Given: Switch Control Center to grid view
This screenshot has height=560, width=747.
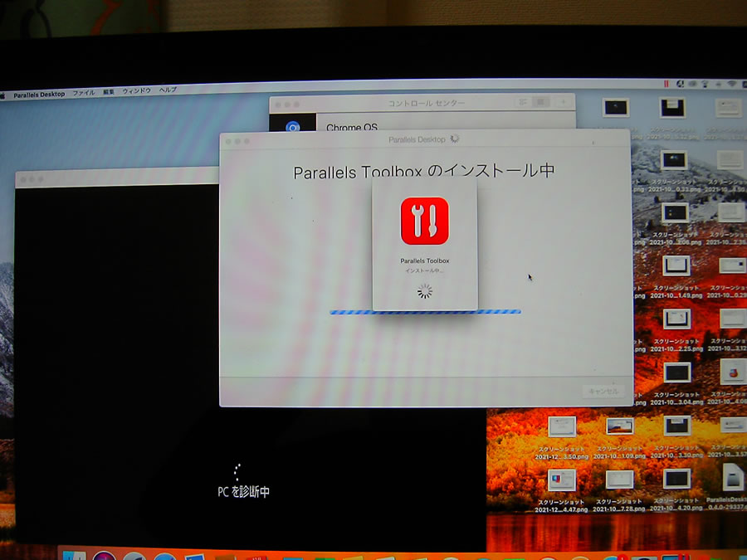Looking at the screenshot, I should 540,102.
